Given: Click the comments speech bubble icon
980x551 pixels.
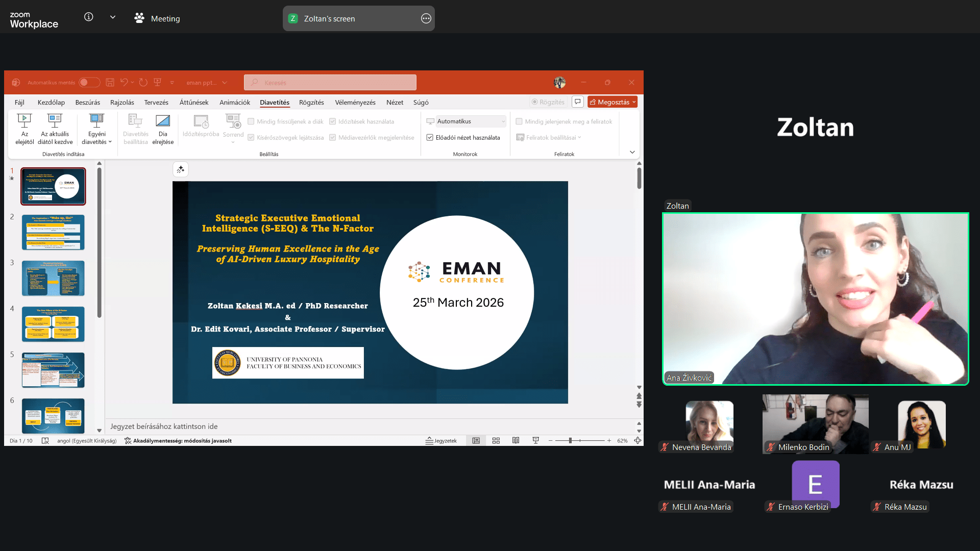Looking at the screenshot, I should [x=578, y=102].
